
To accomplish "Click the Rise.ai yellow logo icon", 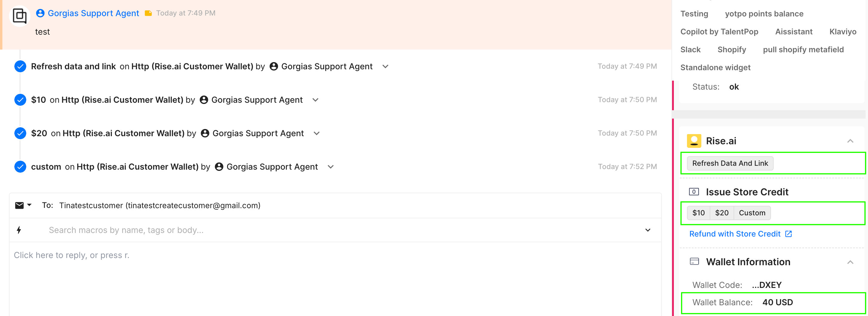I will pos(694,141).
